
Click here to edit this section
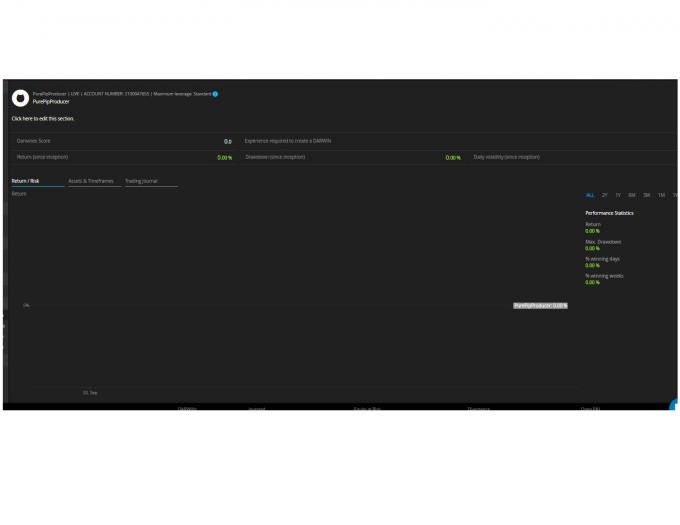(42, 119)
